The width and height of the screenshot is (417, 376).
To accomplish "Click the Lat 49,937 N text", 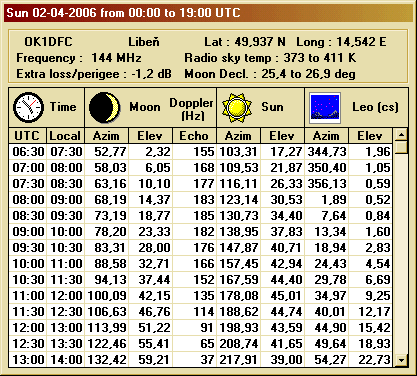I will [x=245, y=42].
